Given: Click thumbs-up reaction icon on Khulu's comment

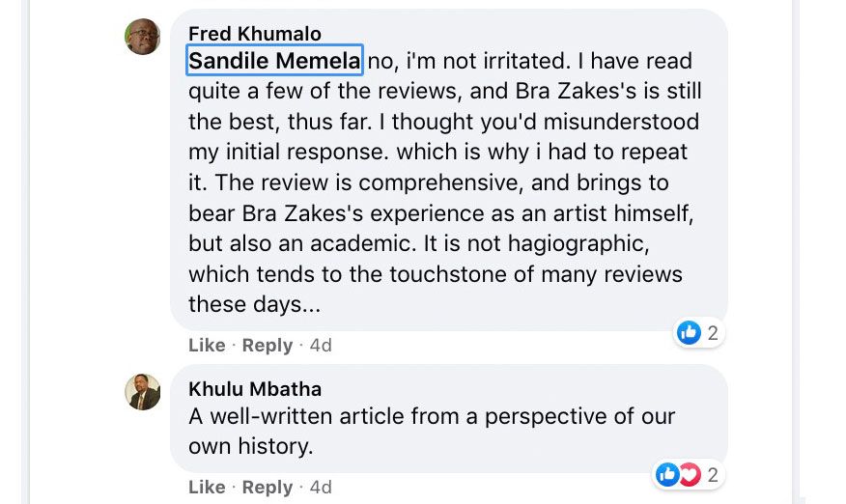Looking at the screenshot, I should pyautogui.click(x=667, y=474).
